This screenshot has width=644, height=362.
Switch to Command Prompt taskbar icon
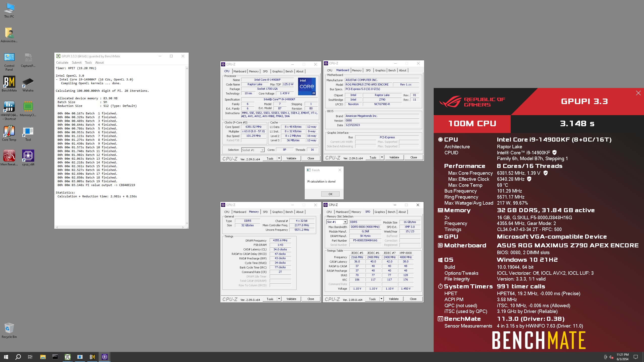click(x=55, y=357)
